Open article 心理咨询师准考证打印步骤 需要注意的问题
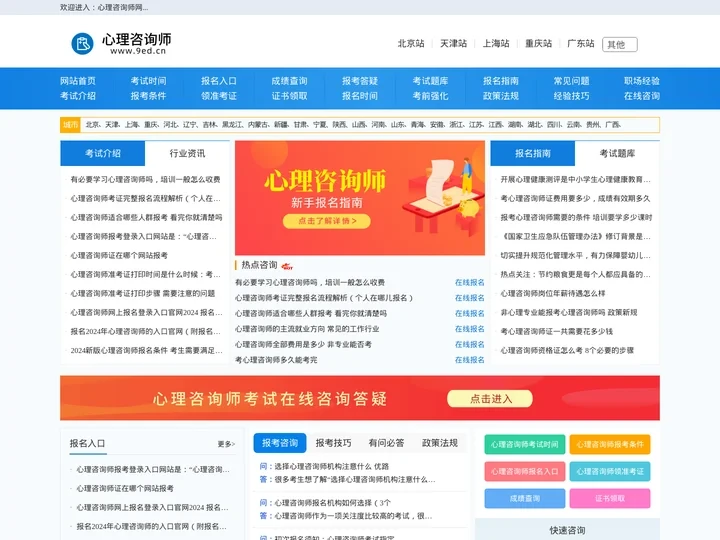The width and height of the screenshot is (720, 540). (143, 293)
